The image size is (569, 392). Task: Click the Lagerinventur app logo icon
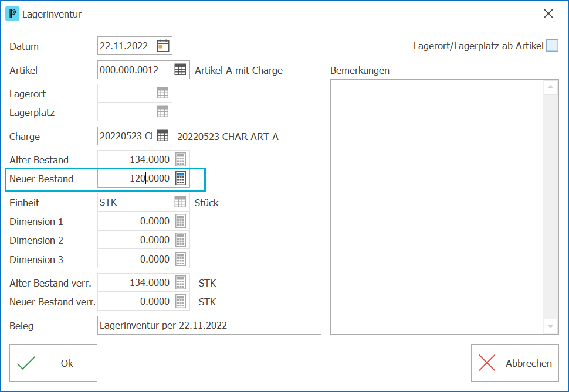point(12,14)
